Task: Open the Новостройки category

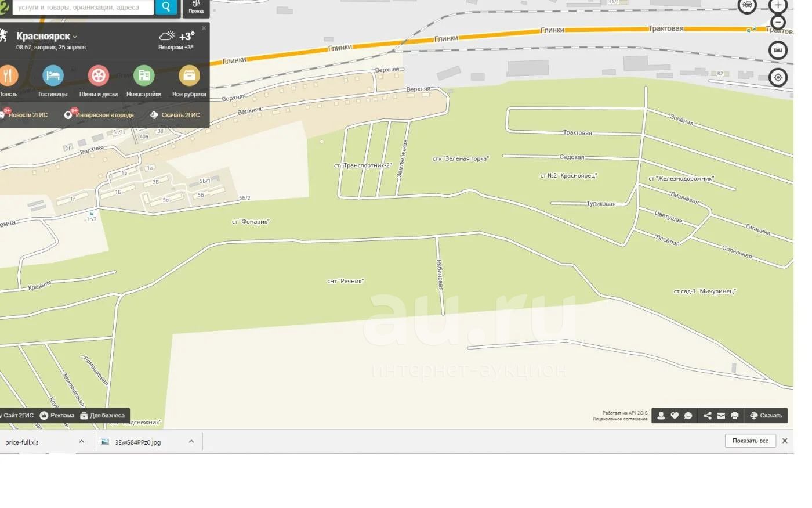Action: coord(144,81)
